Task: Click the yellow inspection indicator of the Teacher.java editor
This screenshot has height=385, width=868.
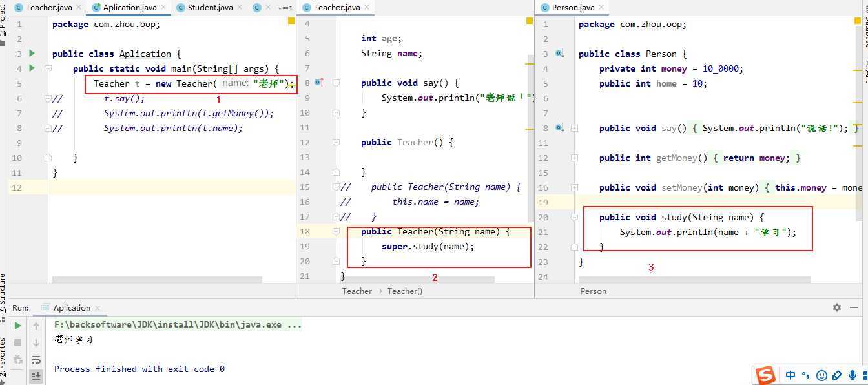Action: (x=530, y=21)
